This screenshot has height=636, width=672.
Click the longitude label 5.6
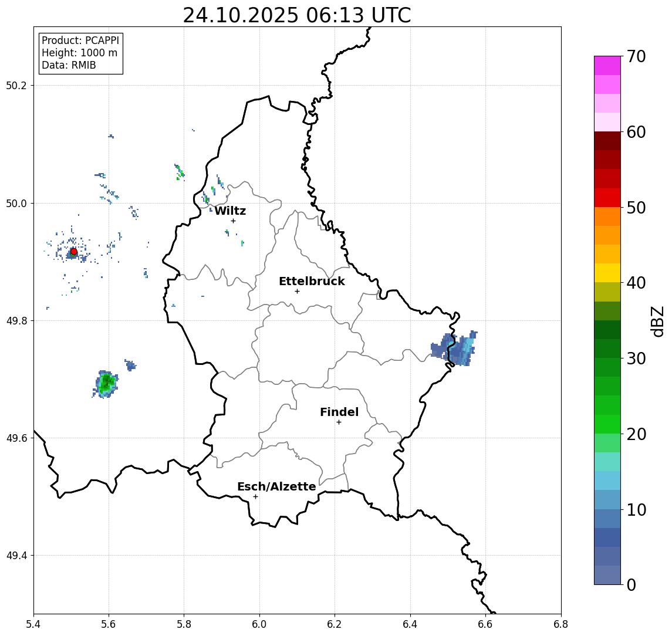[109, 624]
